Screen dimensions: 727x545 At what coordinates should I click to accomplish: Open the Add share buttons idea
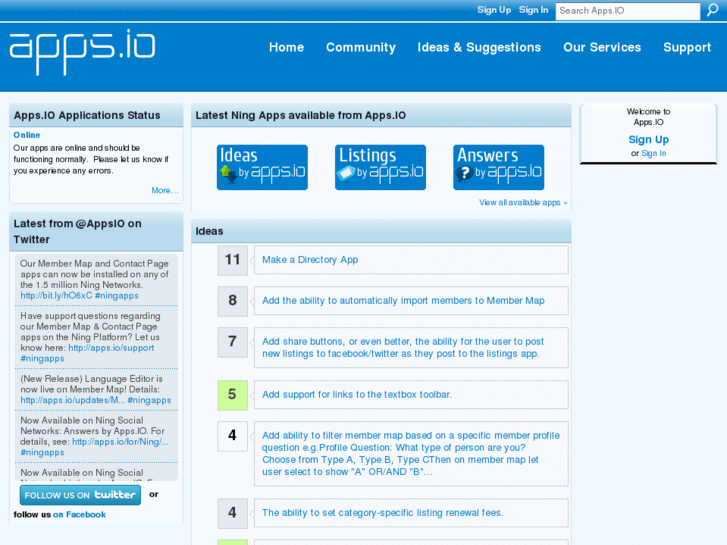402,347
